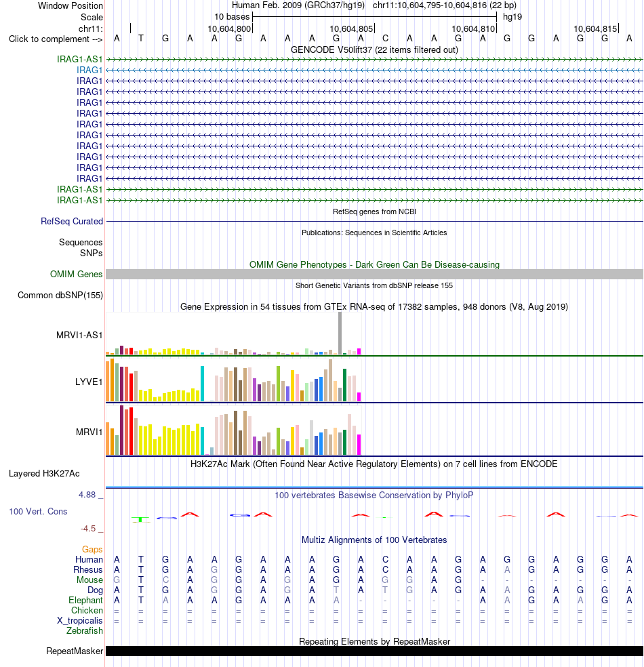Open the OMIM Gene Phenotypes track title
The image size is (644, 667).
(x=374, y=264)
